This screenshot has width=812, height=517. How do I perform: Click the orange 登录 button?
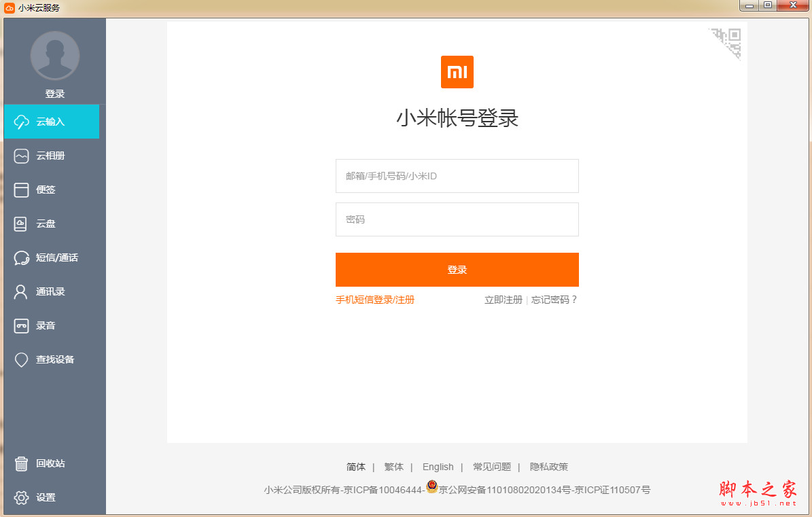(457, 270)
